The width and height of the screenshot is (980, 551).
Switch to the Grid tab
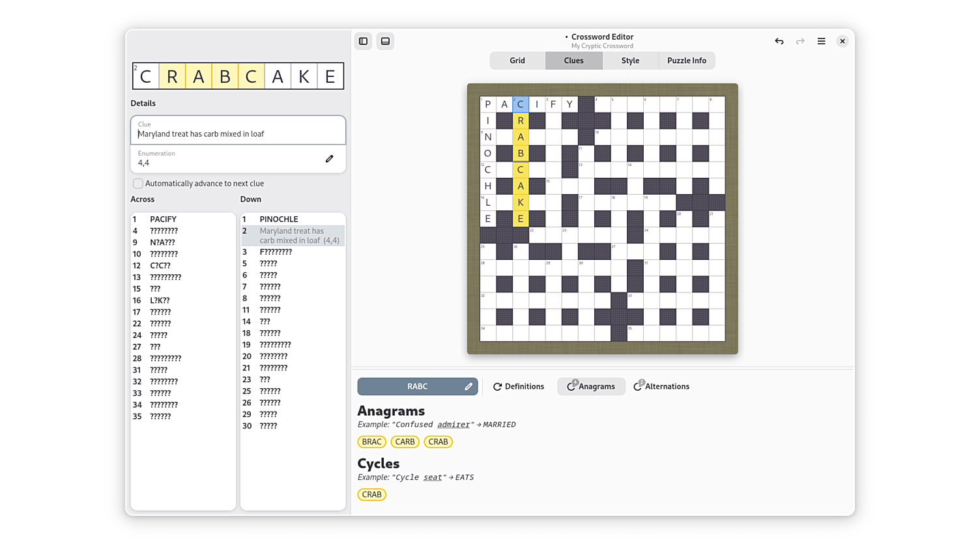[x=517, y=61]
